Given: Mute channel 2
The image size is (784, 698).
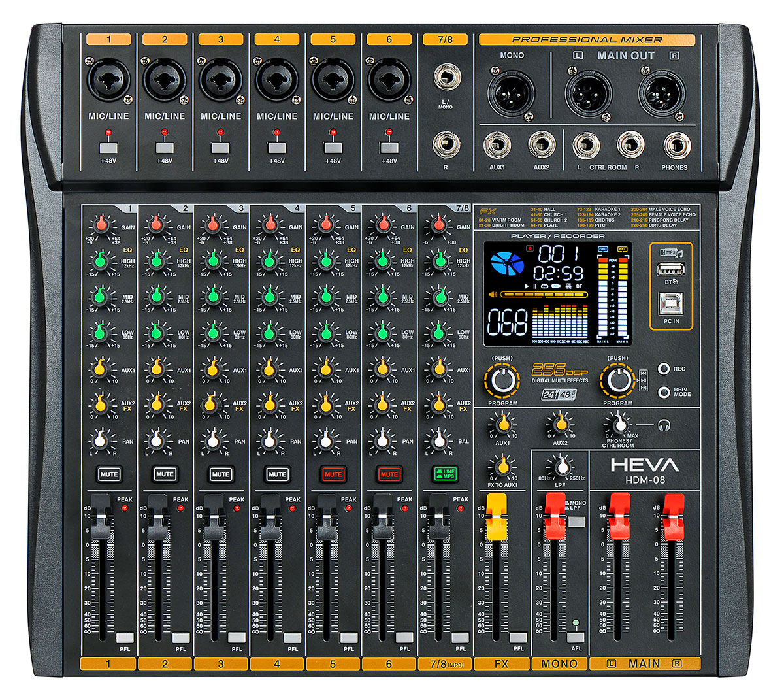Looking at the screenshot, I should [x=165, y=474].
